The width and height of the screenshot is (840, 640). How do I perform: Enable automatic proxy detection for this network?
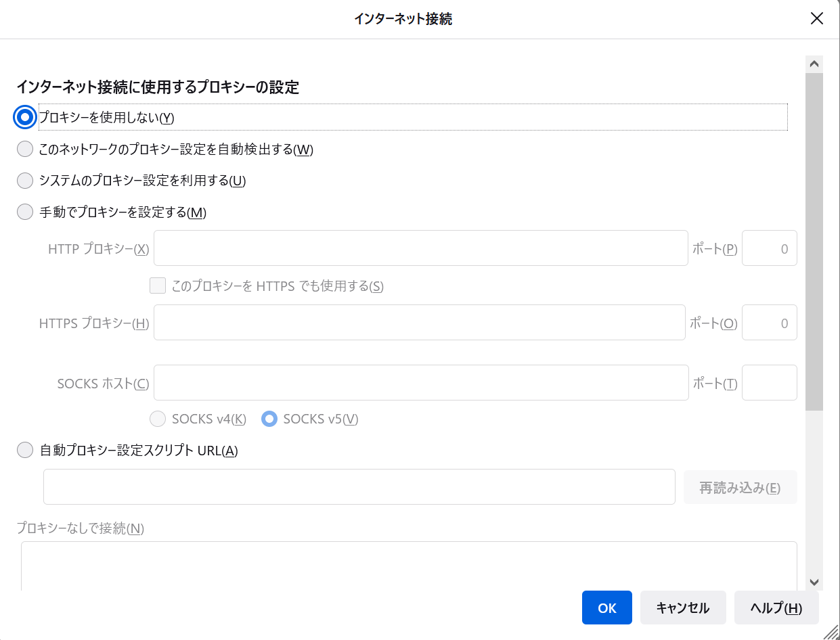25,148
